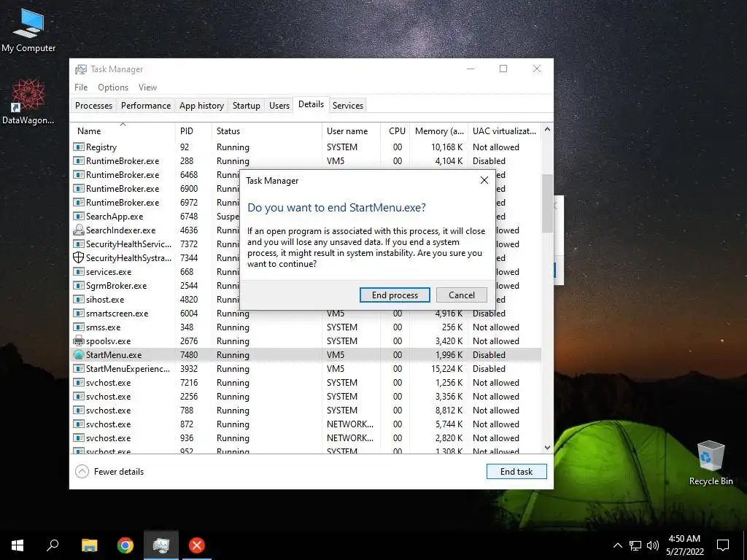Click the scrollbar down arrow

(547, 448)
